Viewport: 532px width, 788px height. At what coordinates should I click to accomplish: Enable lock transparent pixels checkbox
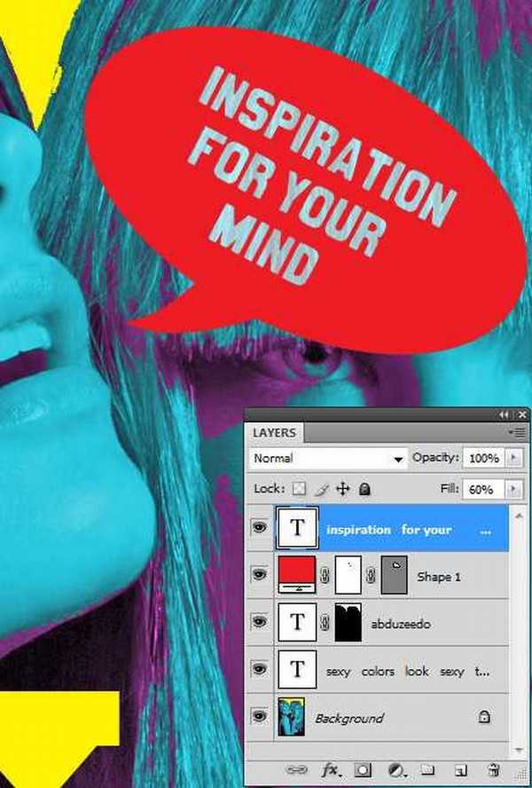coord(299,489)
